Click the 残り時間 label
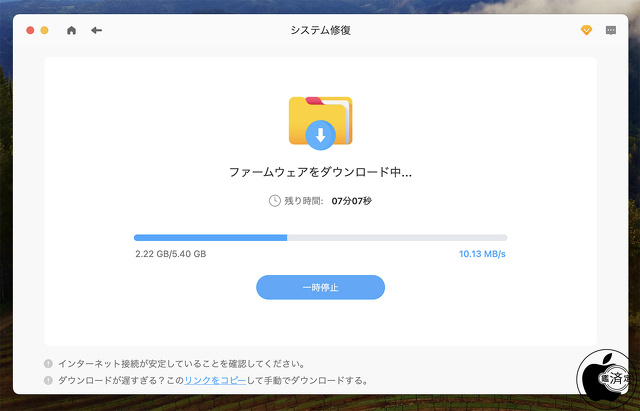 point(304,201)
